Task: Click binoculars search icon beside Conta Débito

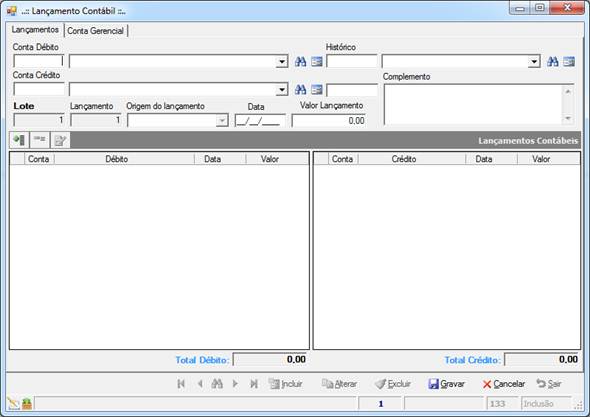Action: [x=300, y=62]
